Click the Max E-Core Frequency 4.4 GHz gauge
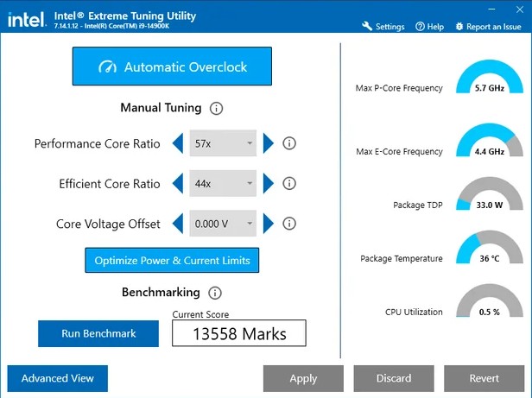Viewport: 532px width, 398px height. [489, 140]
